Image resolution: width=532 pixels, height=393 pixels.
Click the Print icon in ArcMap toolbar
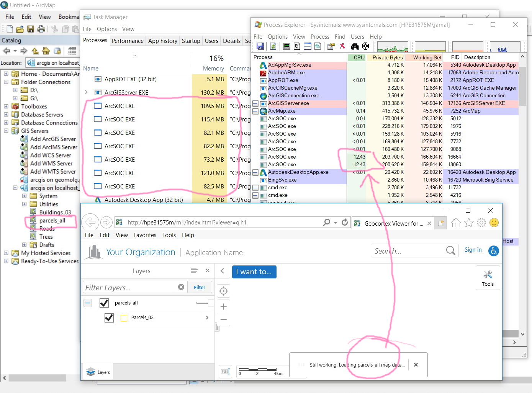(x=41, y=29)
